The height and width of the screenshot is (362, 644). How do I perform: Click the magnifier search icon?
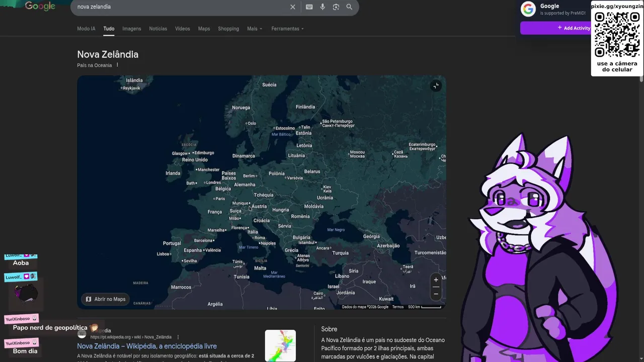349,7
